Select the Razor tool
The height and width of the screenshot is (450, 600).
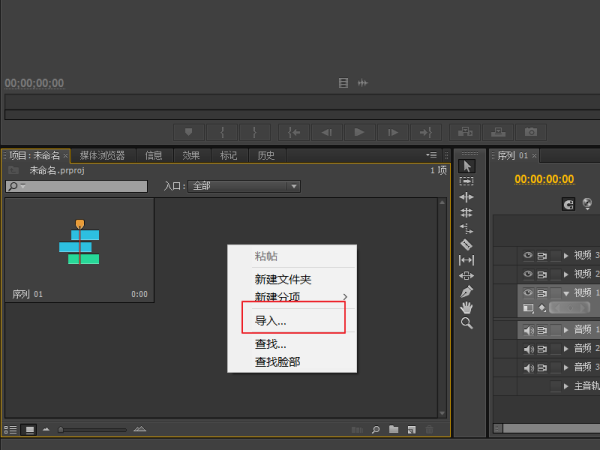pos(466,244)
